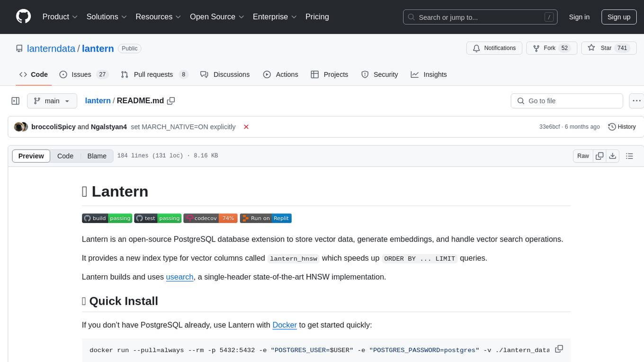Focus the Go to file field
Viewport: 644px width, 362px height.
[x=567, y=101]
